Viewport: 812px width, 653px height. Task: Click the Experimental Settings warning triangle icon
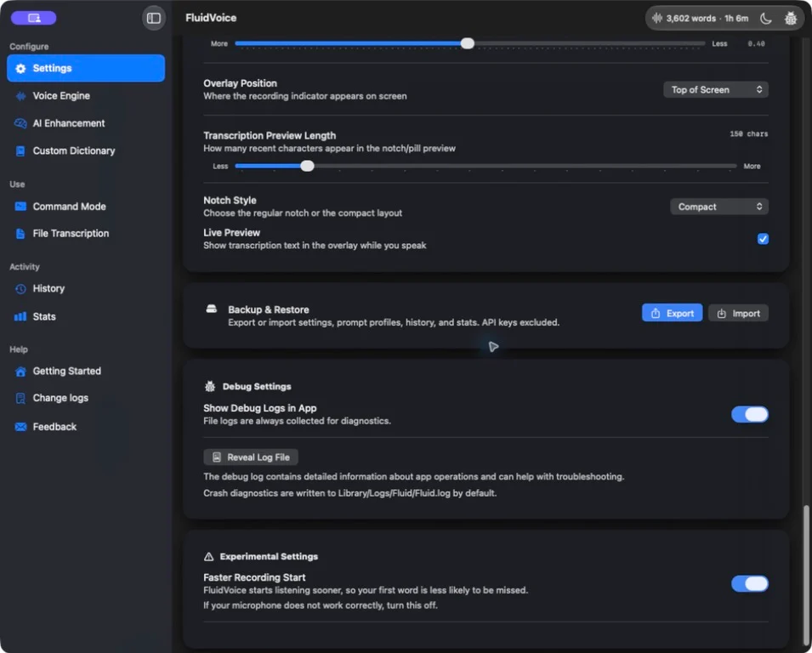[x=208, y=557]
